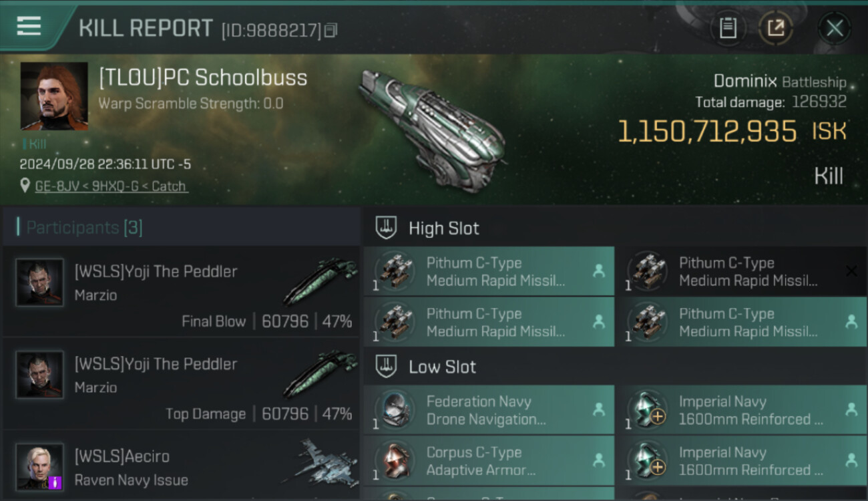
Task: Close the kill report window
Action: coord(835,28)
